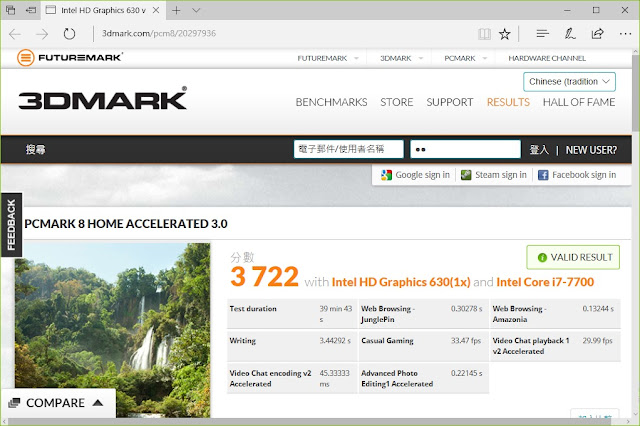Show tab previews chevron

[x=196, y=10]
